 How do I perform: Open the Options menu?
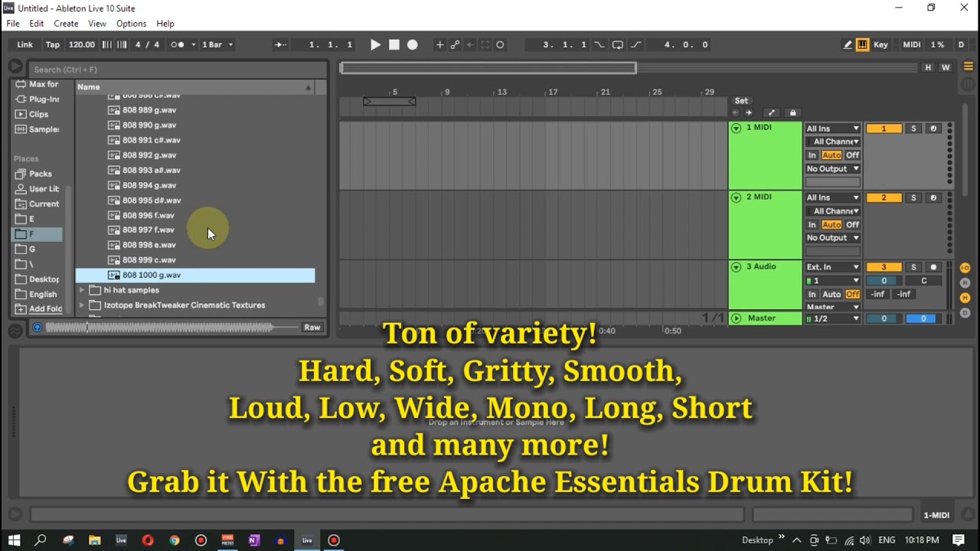(131, 24)
